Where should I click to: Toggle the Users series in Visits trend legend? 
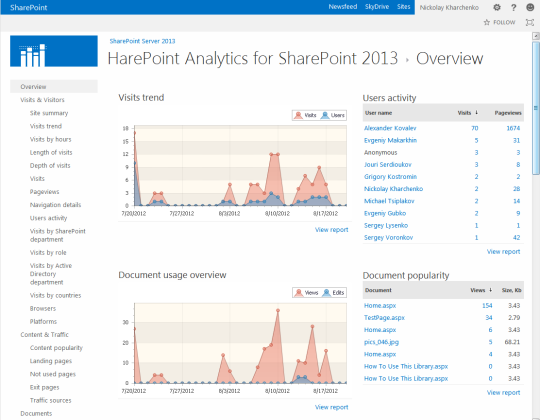333,115
